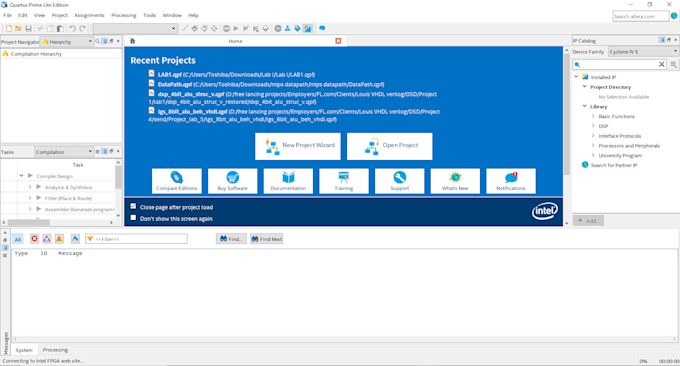Click the Start Compilation play icon
The width and height of the screenshot is (680, 366).
point(236,29)
